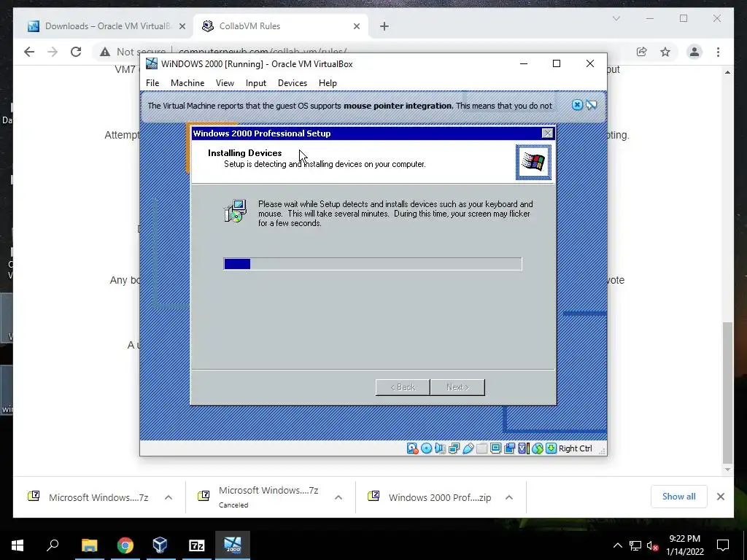Image resolution: width=747 pixels, height=560 pixels.
Task: Click the display status icon in VirtualBox
Action: click(495, 448)
